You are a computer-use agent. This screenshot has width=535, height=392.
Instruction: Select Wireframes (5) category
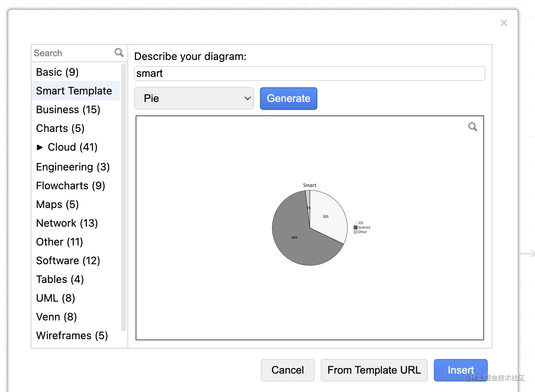coord(72,336)
